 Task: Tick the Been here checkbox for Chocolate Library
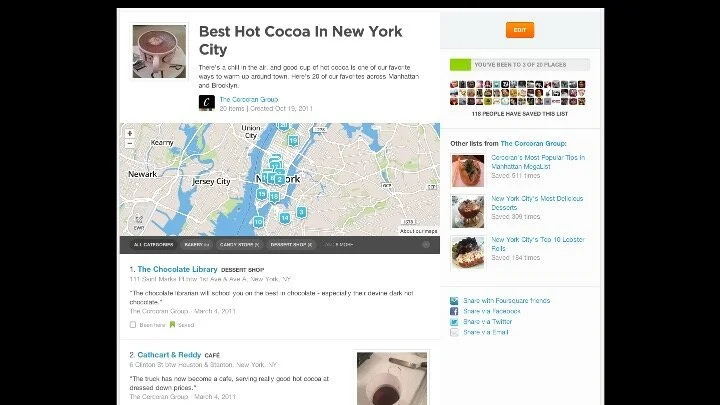[133, 325]
